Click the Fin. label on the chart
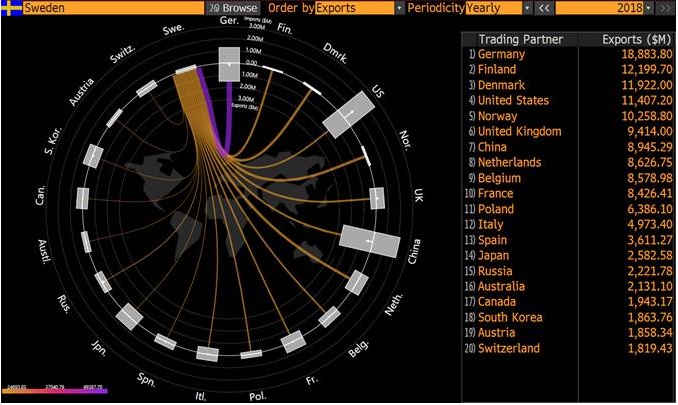This screenshot has width=678, height=405. (x=285, y=29)
